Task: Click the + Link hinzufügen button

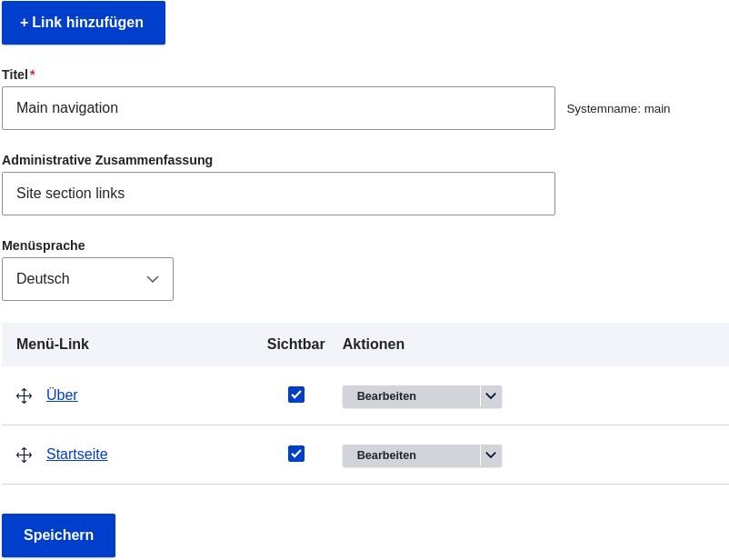Action: (84, 23)
